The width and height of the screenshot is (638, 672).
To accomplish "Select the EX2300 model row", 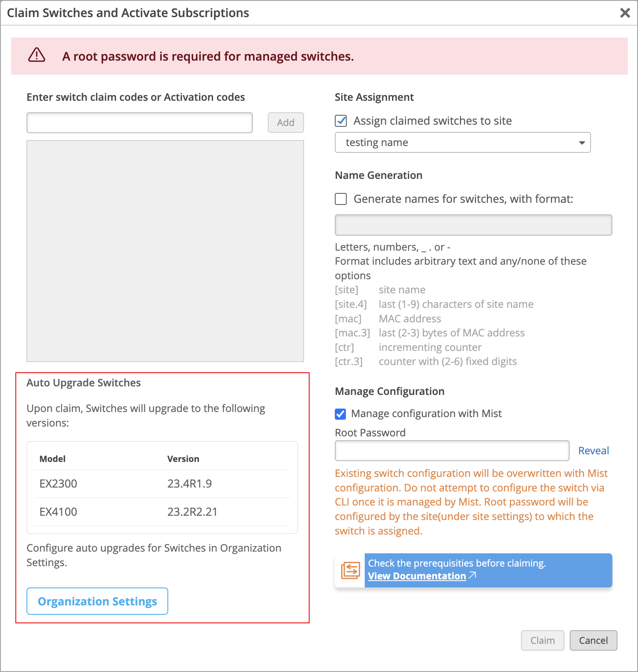I will [x=162, y=484].
